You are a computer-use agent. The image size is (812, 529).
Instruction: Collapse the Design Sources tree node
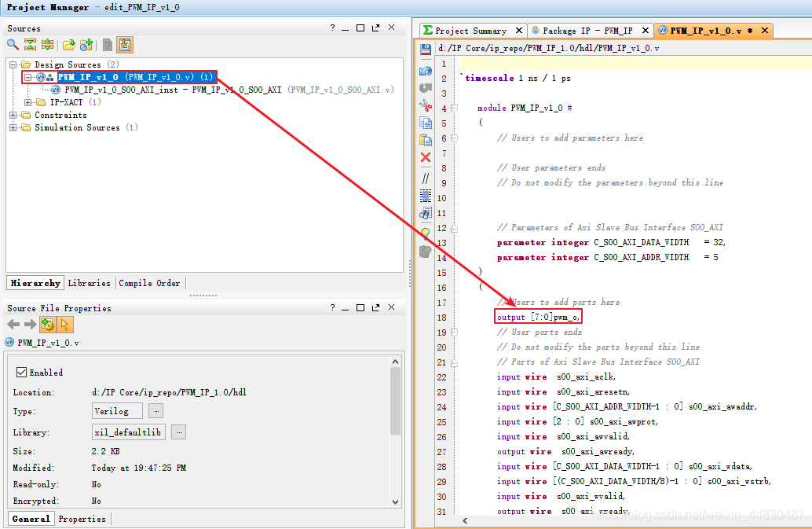(x=13, y=64)
